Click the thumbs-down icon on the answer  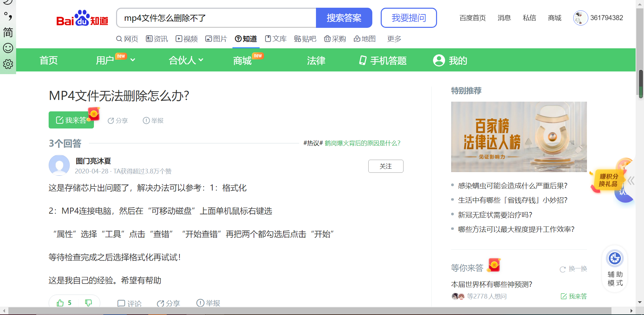pyautogui.click(x=89, y=303)
